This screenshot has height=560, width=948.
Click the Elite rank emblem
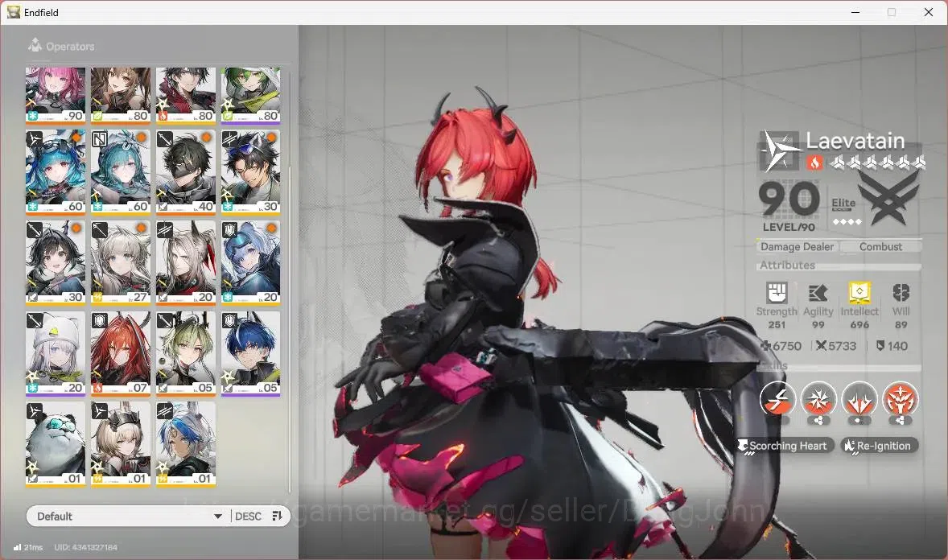coord(888,200)
